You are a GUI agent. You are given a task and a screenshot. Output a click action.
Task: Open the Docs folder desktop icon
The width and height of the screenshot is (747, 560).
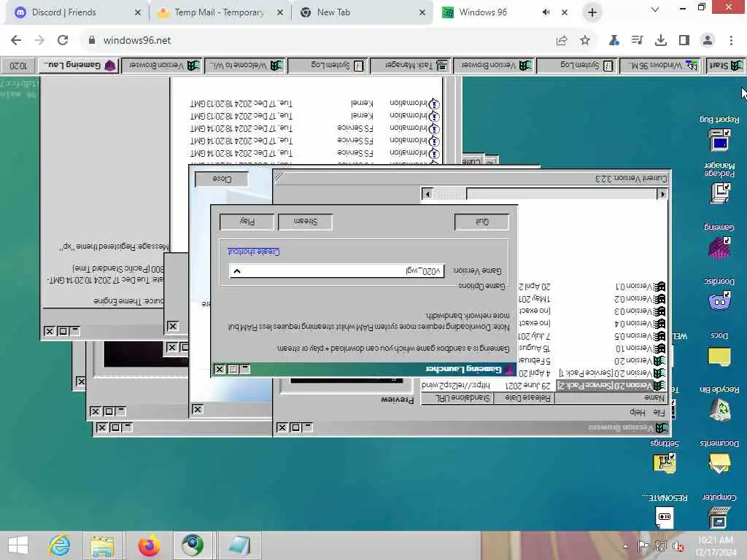pos(719,355)
